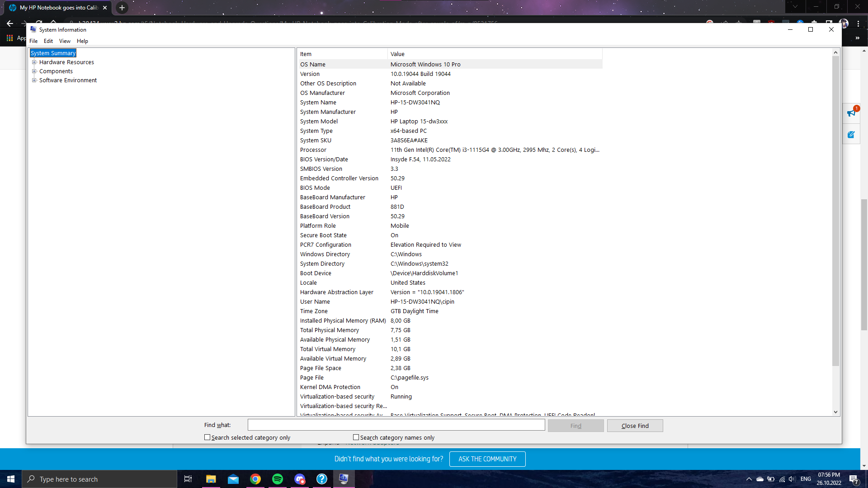Image resolution: width=868 pixels, height=488 pixels.
Task: Open the View menu
Action: 65,41
